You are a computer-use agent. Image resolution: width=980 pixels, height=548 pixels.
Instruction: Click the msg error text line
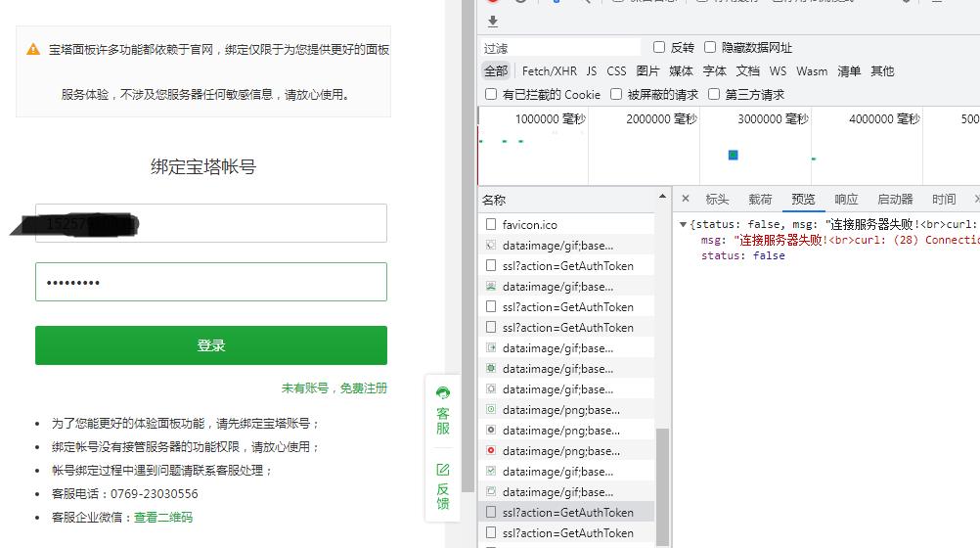840,240
